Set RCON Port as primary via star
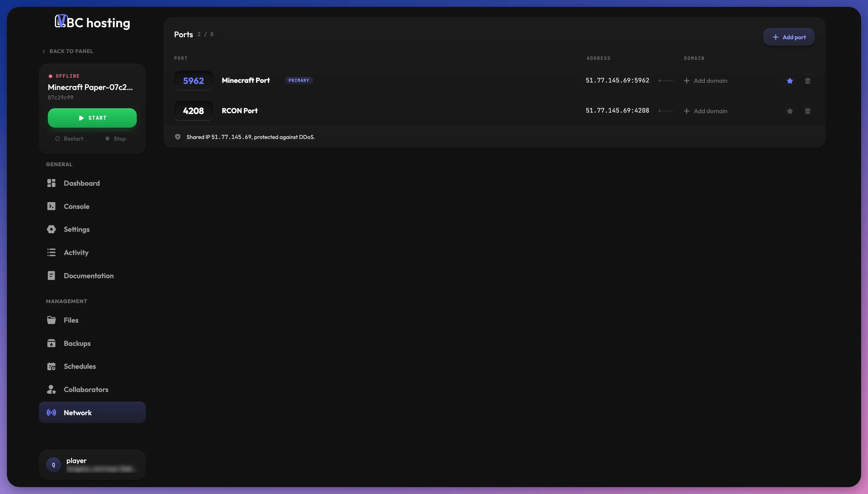The height and width of the screenshot is (494, 868). [790, 111]
